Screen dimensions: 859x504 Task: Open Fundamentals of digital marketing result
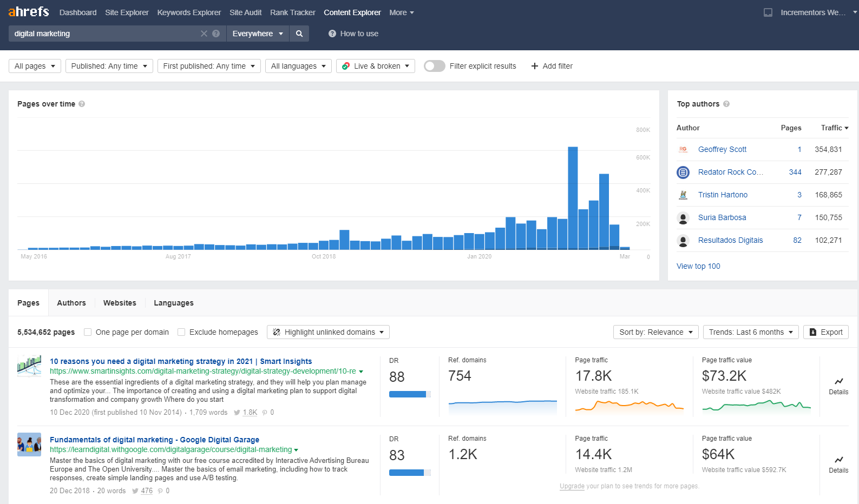tap(154, 440)
